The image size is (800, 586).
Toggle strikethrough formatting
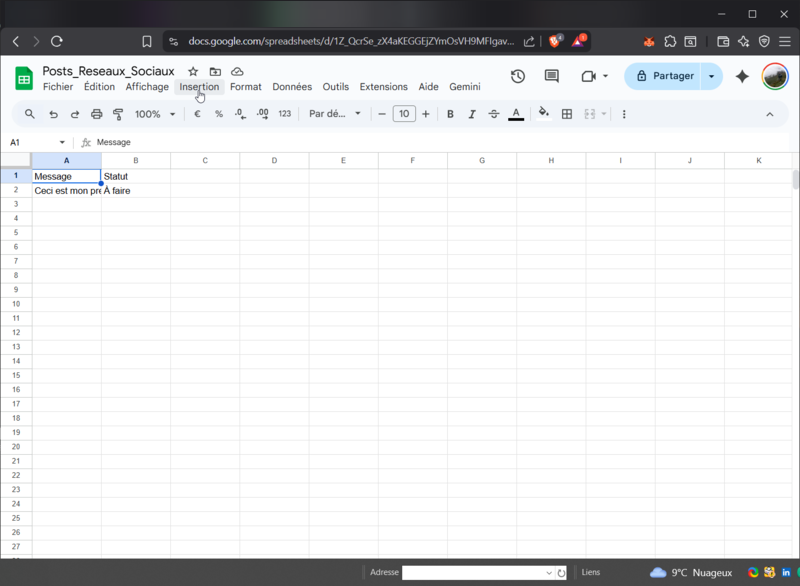pyautogui.click(x=493, y=114)
